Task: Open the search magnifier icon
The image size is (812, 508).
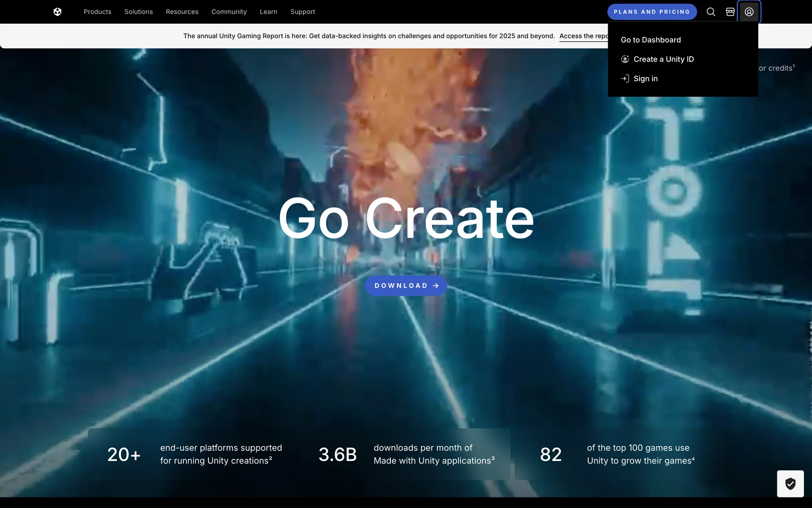Action: [711, 12]
